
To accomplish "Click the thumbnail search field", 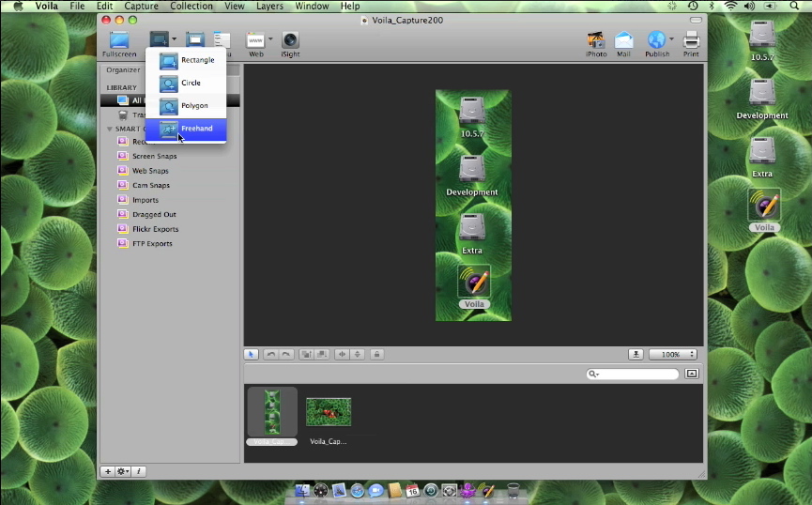I will (x=633, y=374).
